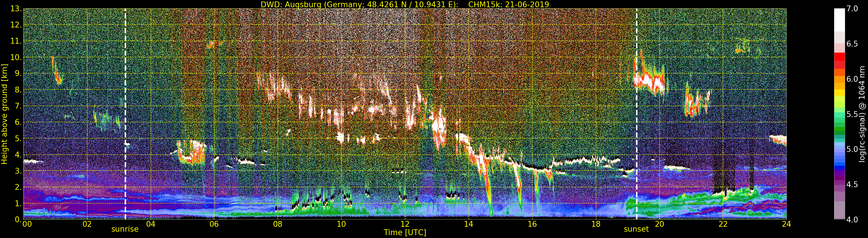Viewport: 868px width, 238px height.
Task: Click the white dashed sunset marker line
Action: point(637,114)
